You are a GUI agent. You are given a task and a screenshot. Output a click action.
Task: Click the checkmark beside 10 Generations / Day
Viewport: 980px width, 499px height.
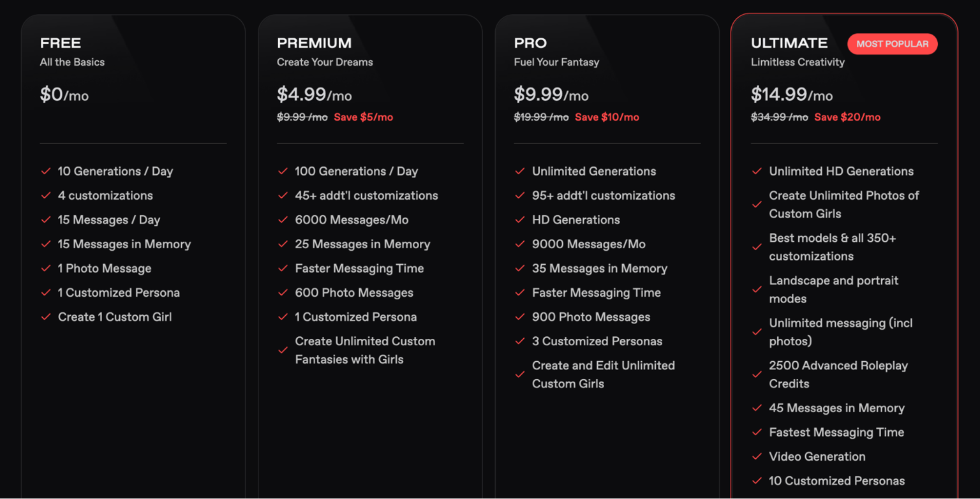coord(46,171)
